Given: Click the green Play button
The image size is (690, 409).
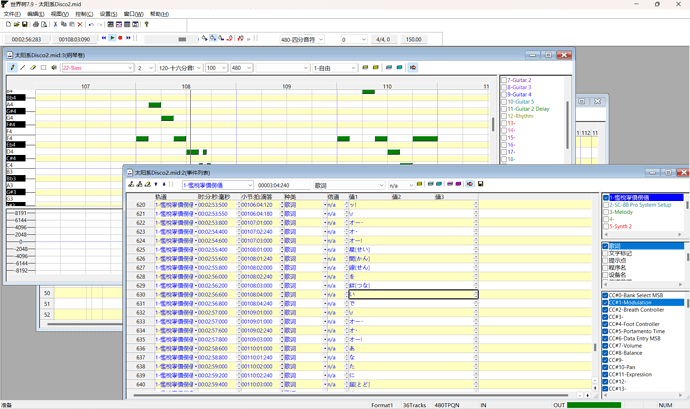Looking at the screenshot, I should click(x=112, y=38).
